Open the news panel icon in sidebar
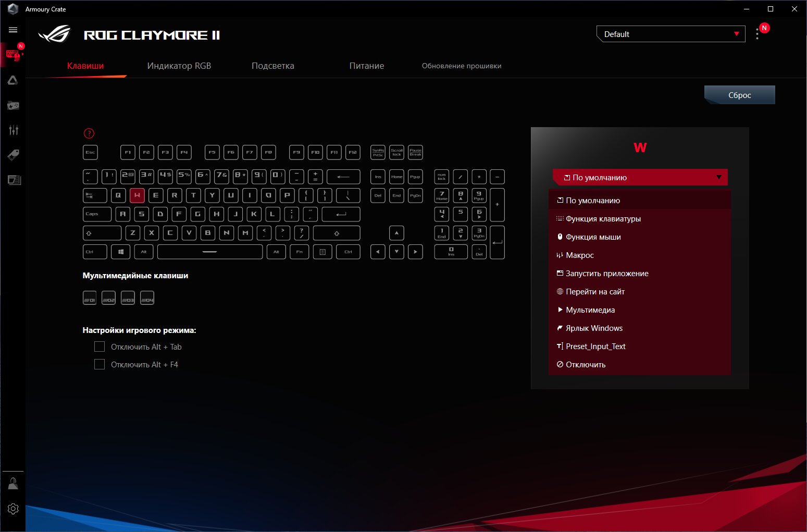The image size is (807, 532). click(14, 180)
